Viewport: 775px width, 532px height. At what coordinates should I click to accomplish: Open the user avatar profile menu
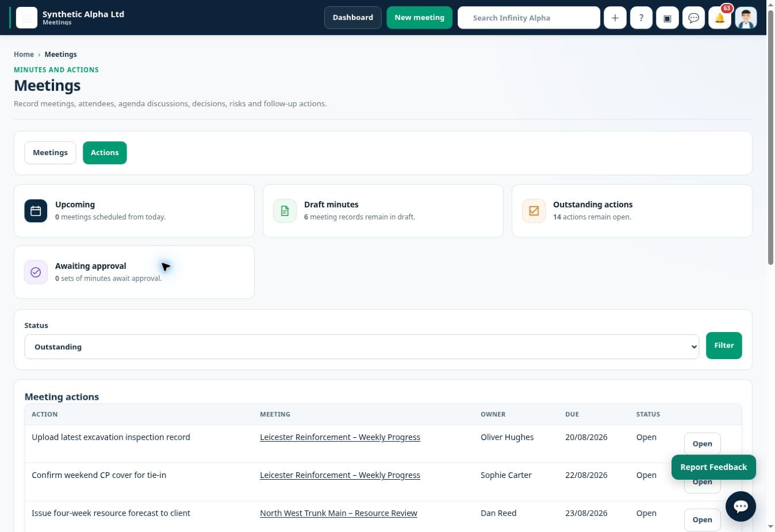tap(746, 18)
